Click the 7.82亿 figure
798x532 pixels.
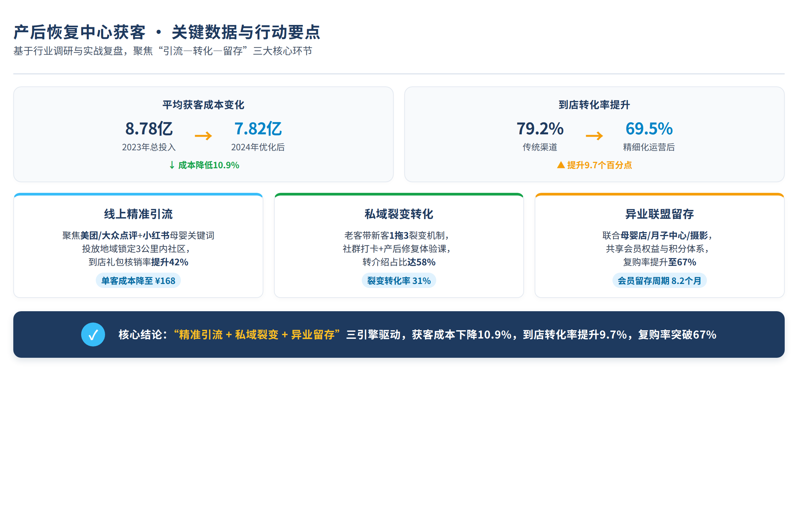tap(258, 129)
